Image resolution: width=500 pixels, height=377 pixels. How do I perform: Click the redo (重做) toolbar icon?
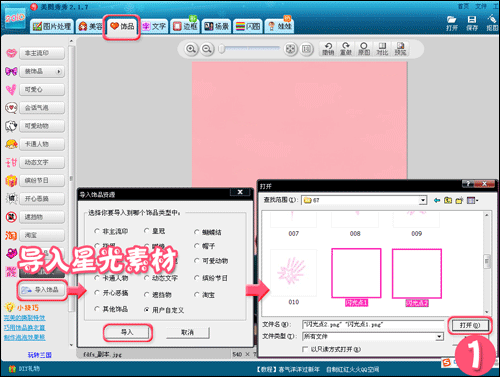coord(346,49)
